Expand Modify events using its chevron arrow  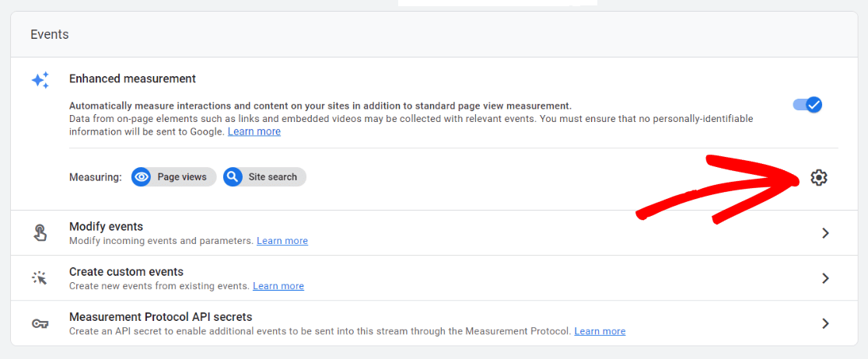click(x=825, y=233)
